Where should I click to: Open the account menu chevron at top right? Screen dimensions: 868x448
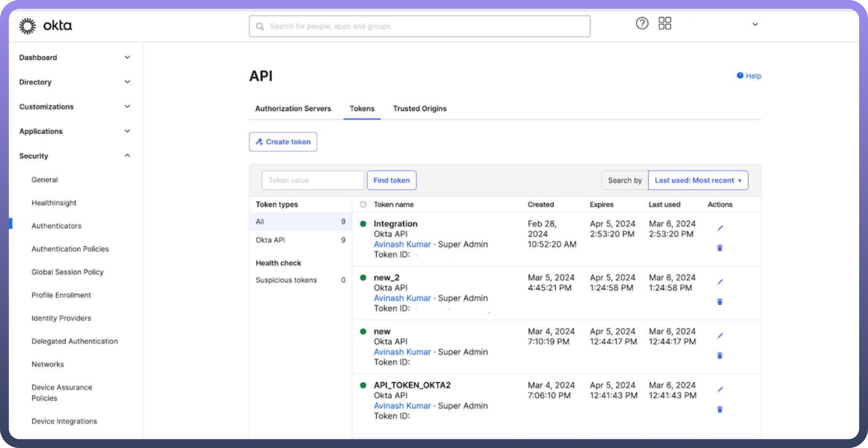pos(755,24)
